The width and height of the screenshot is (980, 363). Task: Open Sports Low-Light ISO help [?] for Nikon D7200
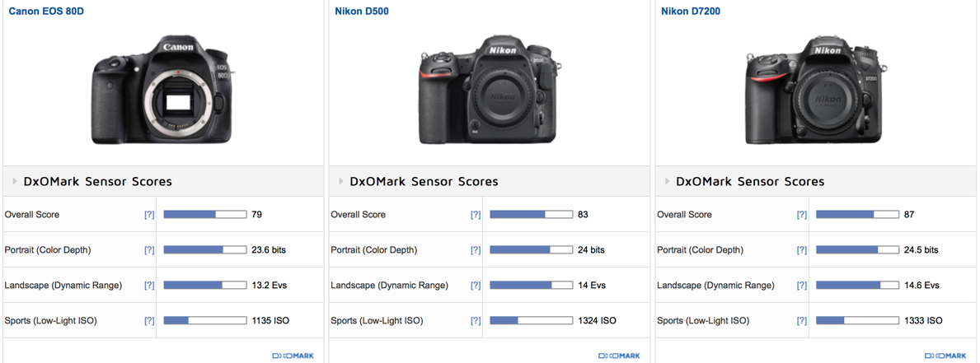coord(802,321)
